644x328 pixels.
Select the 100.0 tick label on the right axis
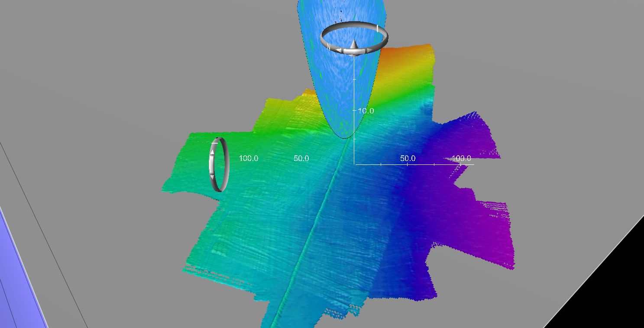tap(461, 158)
